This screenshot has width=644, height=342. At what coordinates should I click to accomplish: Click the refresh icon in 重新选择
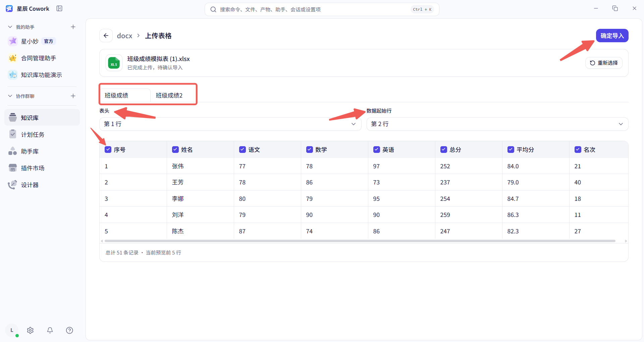tap(592, 63)
